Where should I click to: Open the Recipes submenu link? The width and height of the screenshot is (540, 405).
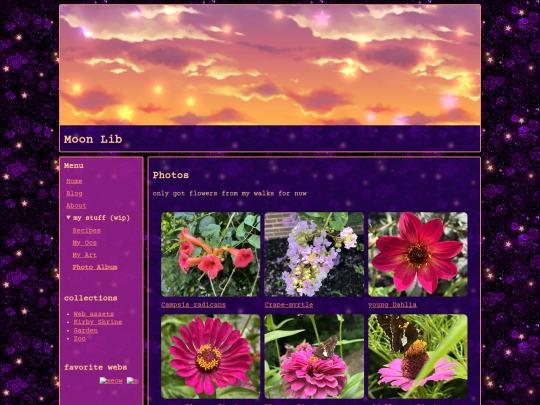[x=86, y=231]
